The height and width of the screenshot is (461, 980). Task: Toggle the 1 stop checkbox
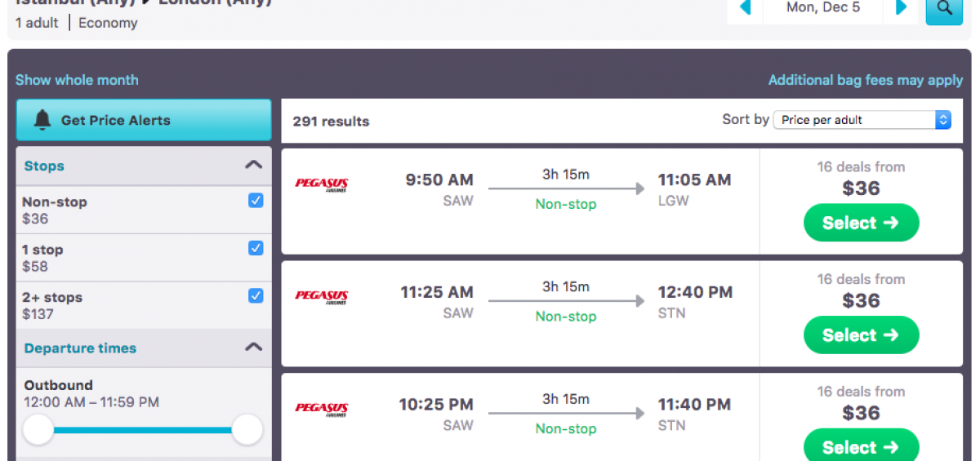pos(256,248)
